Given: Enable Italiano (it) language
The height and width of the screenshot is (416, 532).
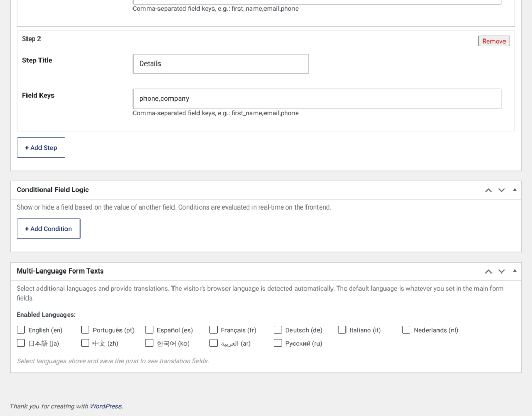Looking at the screenshot, I should point(342,330).
